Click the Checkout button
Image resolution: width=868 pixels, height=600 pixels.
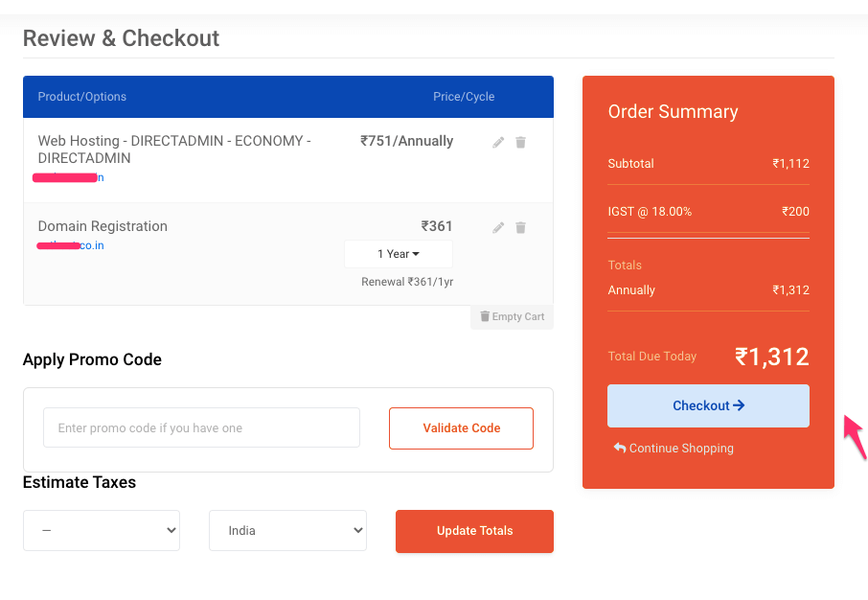tap(708, 405)
